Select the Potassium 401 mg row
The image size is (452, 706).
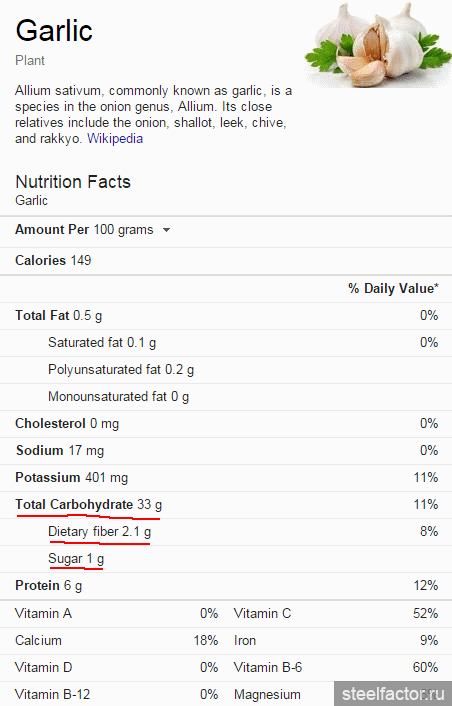226,478
